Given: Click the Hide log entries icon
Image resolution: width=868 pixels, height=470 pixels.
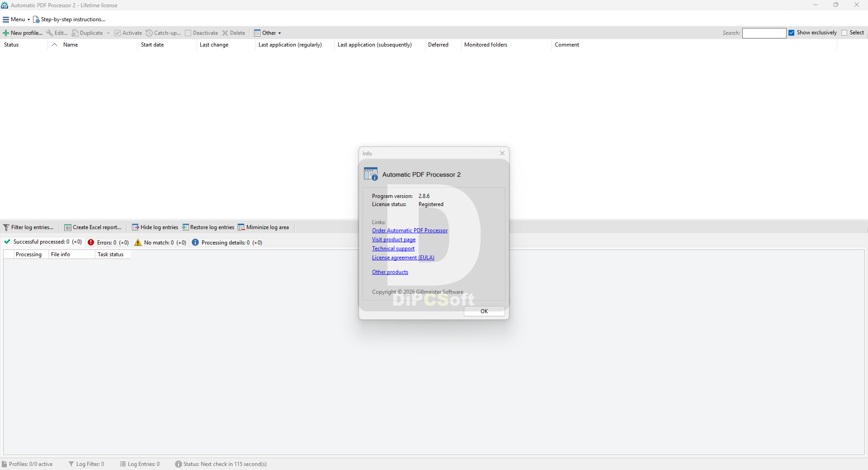Looking at the screenshot, I should pos(136,227).
